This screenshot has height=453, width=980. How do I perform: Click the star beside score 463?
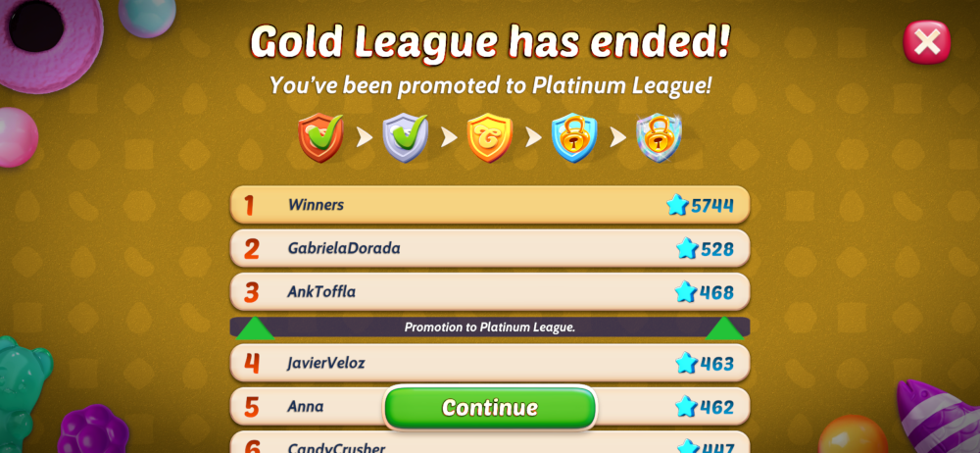[x=686, y=363]
